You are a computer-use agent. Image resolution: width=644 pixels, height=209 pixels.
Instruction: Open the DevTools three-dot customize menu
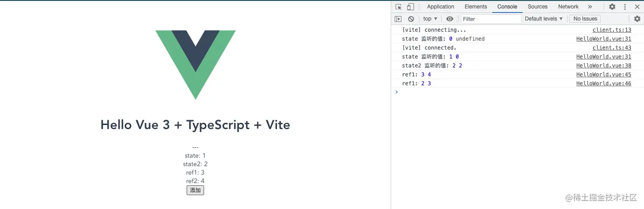(x=625, y=7)
